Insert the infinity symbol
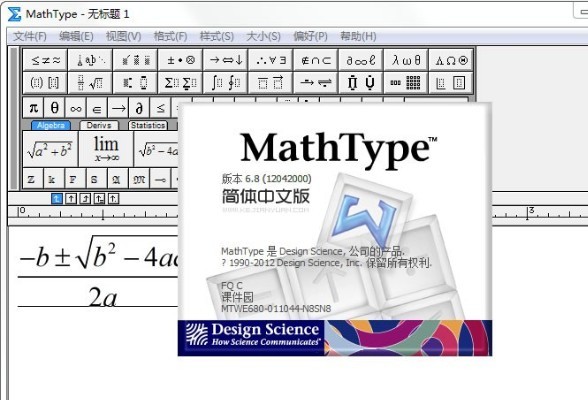The width and height of the screenshot is (588, 400). pyautogui.click(x=76, y=108)
